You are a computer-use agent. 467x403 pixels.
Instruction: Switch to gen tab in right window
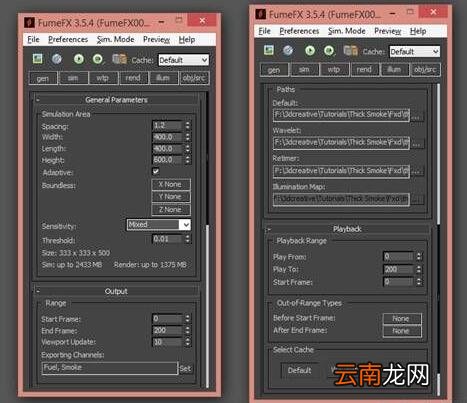tap(274, 70)
